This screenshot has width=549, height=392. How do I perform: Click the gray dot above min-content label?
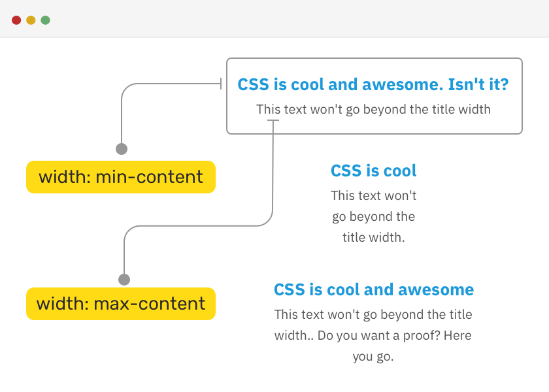coord(121,149)
